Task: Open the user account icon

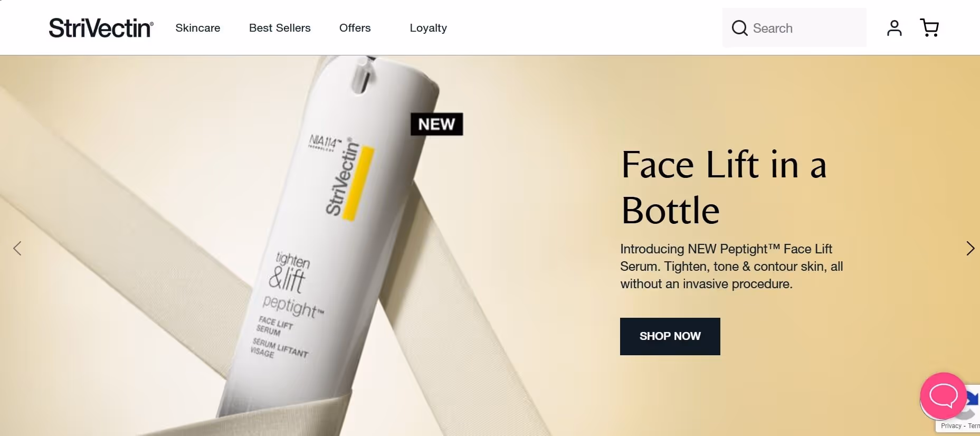Action: (895, 28)
